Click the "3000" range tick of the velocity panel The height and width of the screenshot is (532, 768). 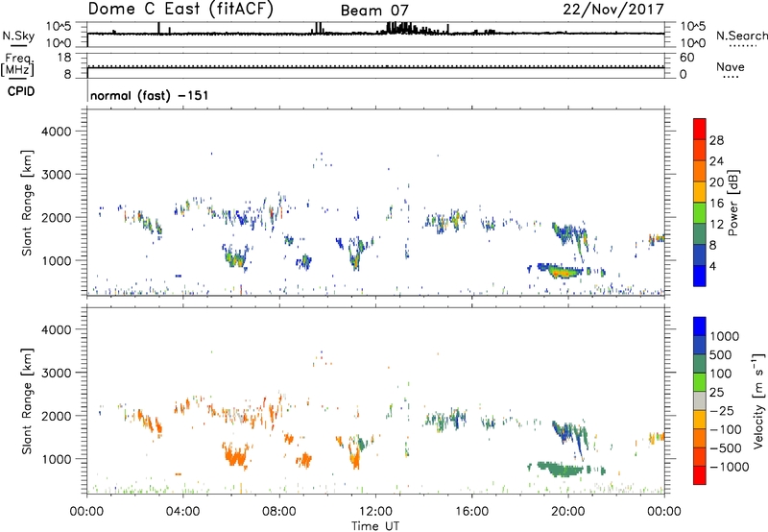(57, 373)
